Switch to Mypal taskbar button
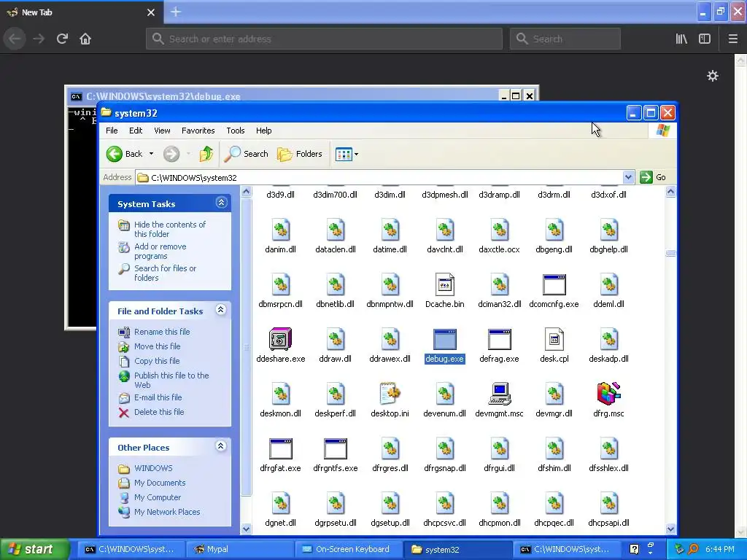Image resolution: width=747 pixels, height=560 pixels. pyautogui.click(x=239, y=549)
